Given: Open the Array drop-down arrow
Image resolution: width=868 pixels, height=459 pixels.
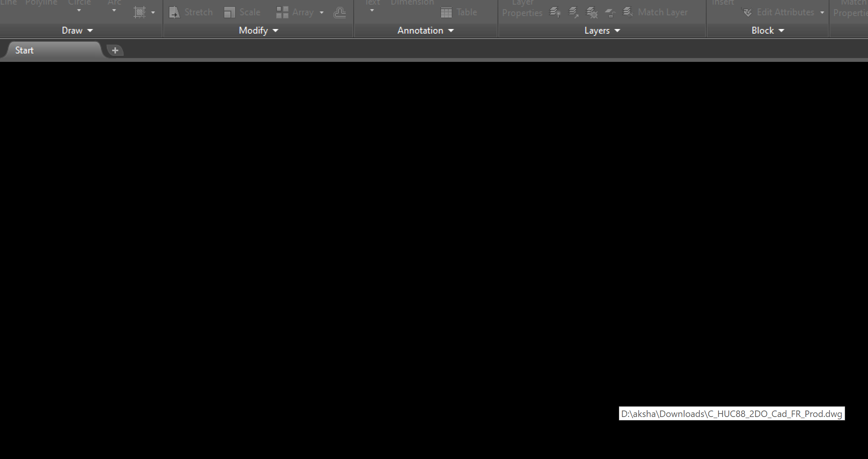Looking at the screenshot, I should [322, 12].
